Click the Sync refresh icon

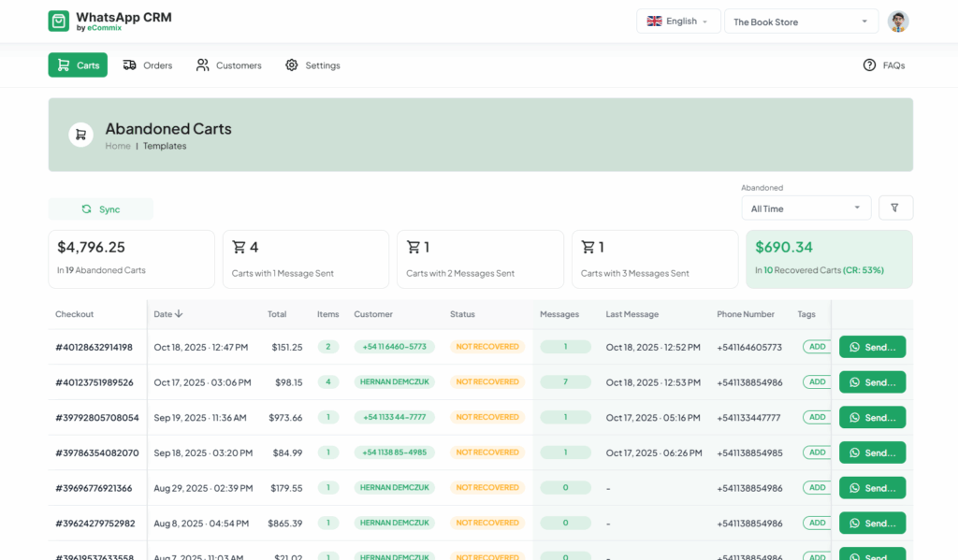[x=87, y=209]
